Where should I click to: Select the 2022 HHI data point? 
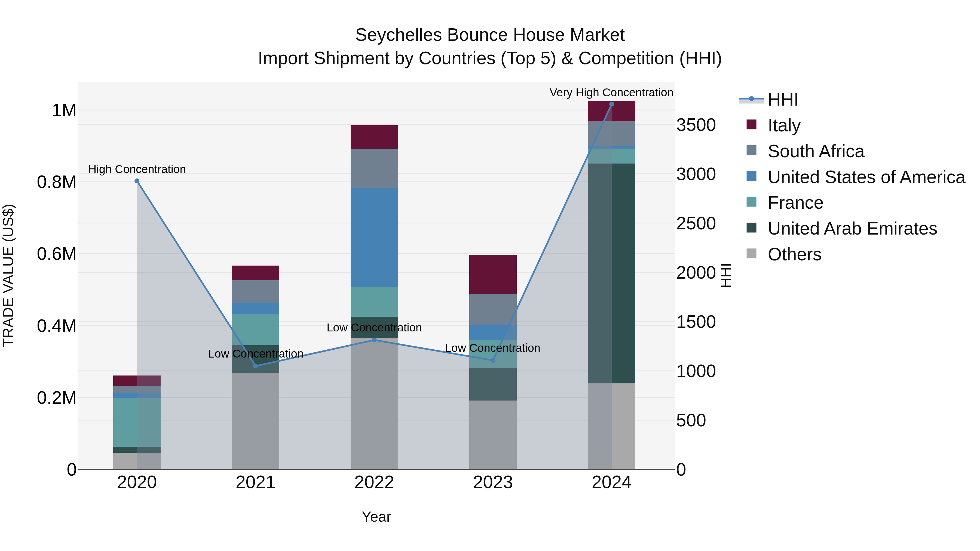[x=374, y=340]
